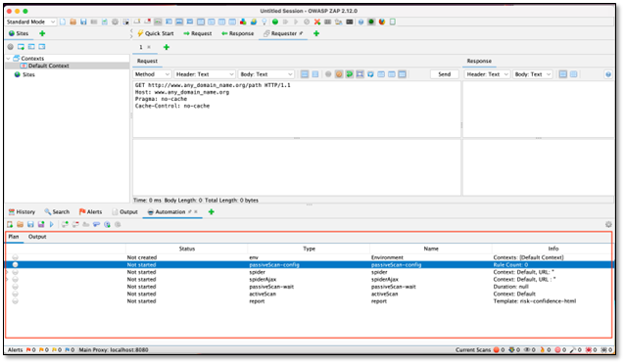Collapse the Contexts tree node
Screen dimensions: 625x364
pos(9,59)
